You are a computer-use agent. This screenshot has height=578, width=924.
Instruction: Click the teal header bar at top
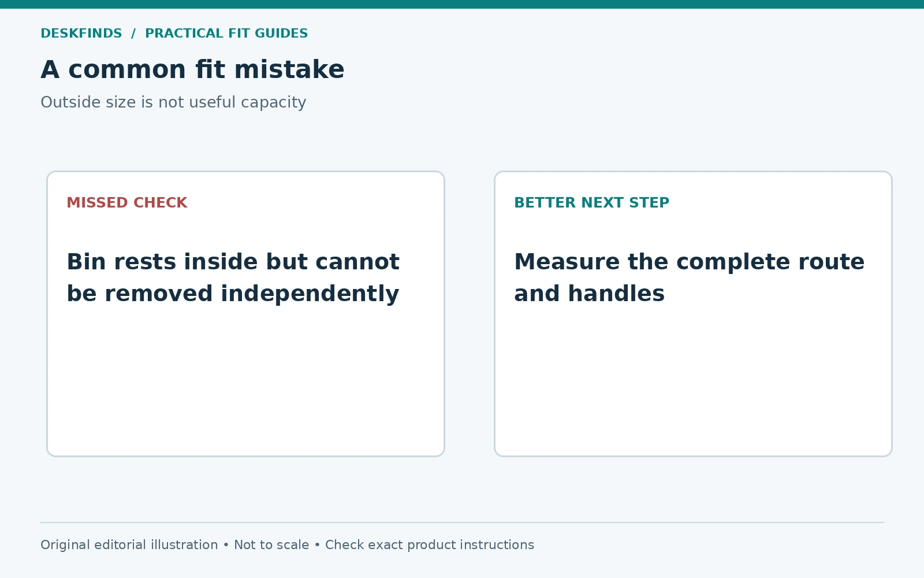pos(462,4)
